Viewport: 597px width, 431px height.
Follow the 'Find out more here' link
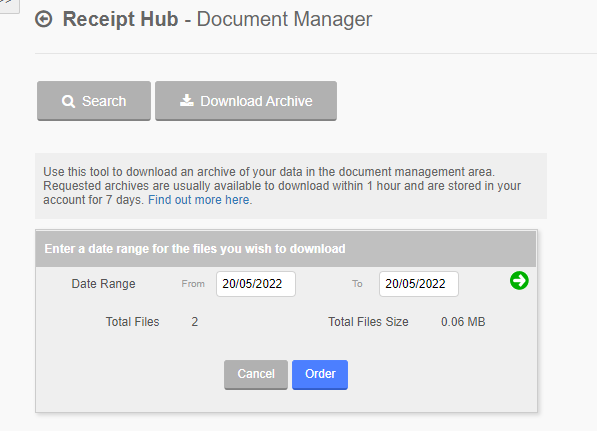[199, 200]
